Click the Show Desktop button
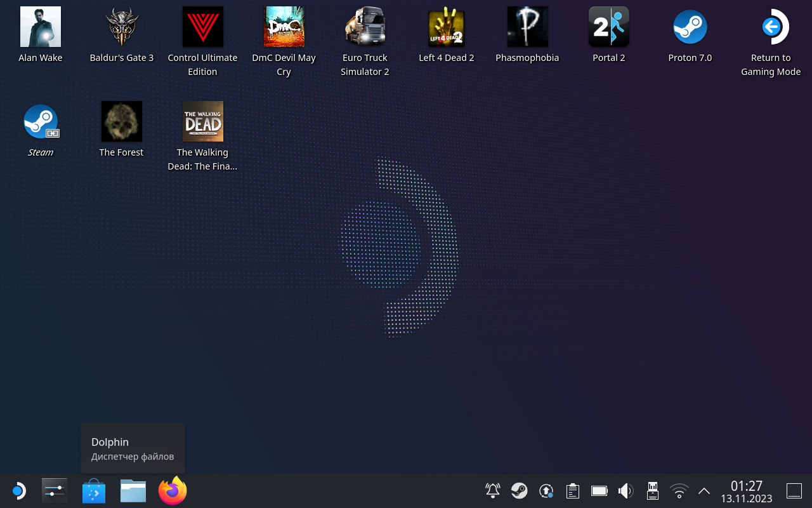This screenshot has width=812, height=508. 794,490
